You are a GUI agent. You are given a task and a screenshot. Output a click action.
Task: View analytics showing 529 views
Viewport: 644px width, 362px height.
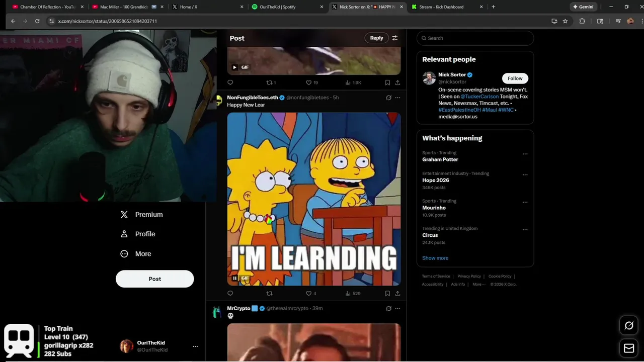pyautogui.click(x=353, y=293)
